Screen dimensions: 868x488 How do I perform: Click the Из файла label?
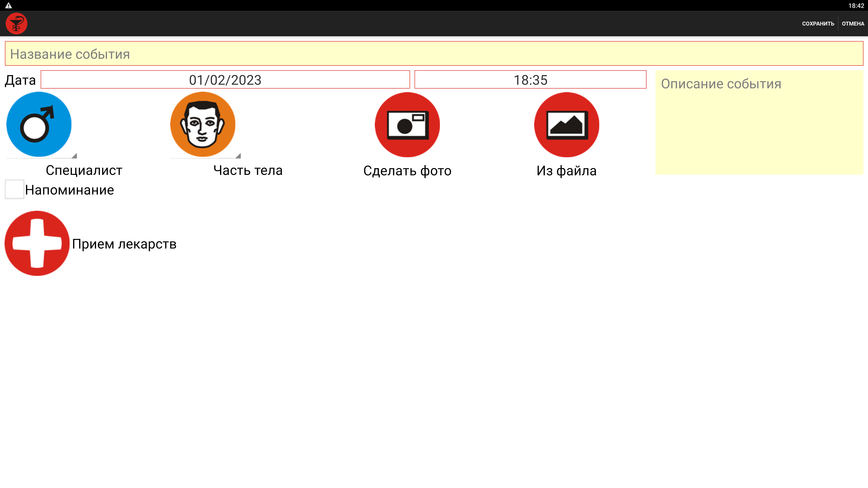click(x=566, y=171)
